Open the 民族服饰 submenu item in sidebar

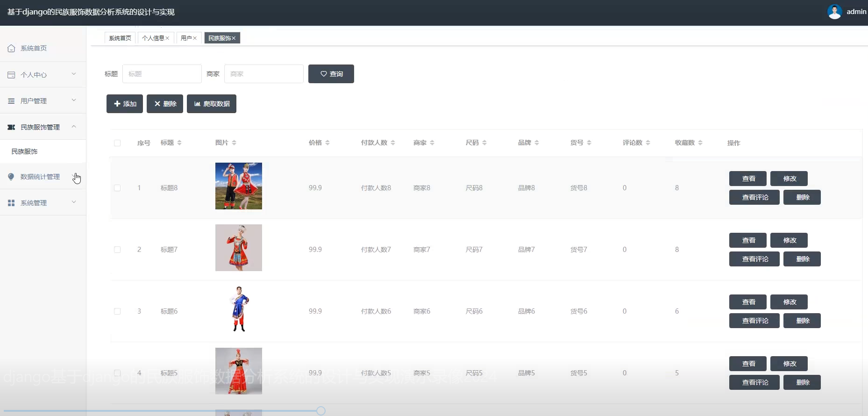click(25, 151)
